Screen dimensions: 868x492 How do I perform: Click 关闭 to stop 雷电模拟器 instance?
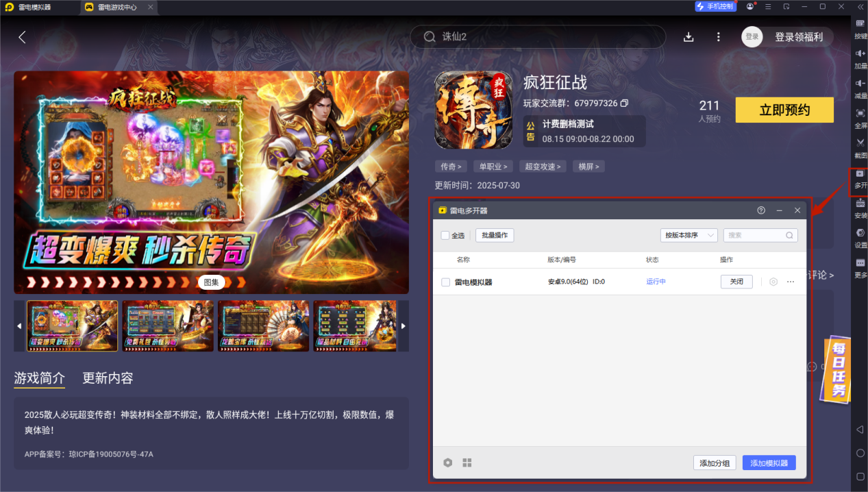(x=736, y=282)
